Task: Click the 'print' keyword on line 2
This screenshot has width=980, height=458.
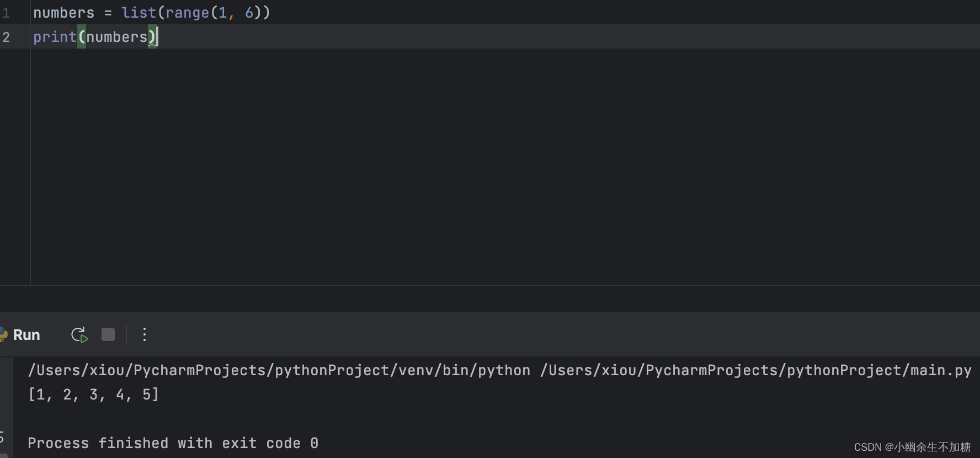Action: [x=55, y=37]
